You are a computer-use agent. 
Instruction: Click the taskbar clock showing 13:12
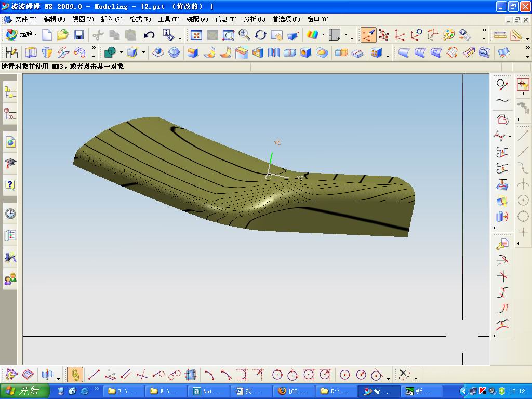tap(517, 392)
